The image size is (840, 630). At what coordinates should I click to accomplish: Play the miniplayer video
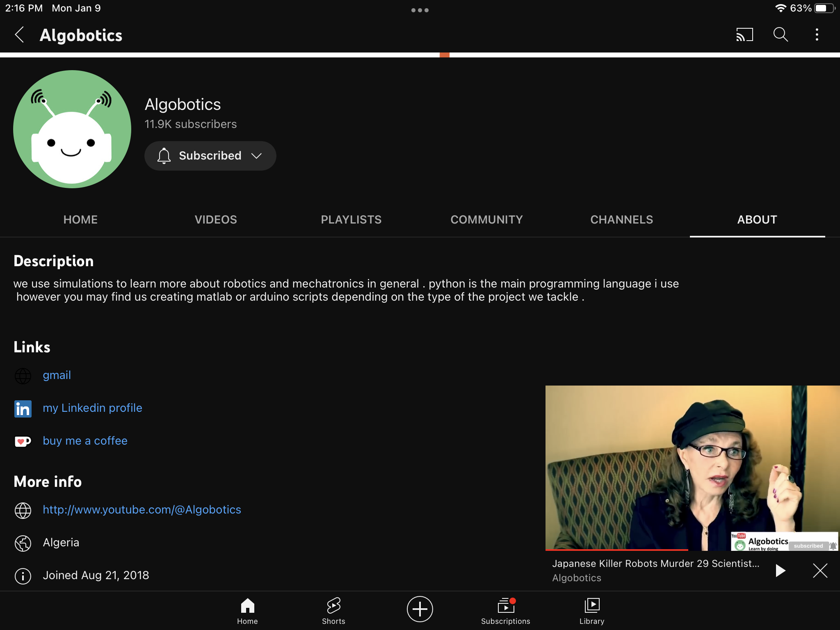[x=780, y=571]
